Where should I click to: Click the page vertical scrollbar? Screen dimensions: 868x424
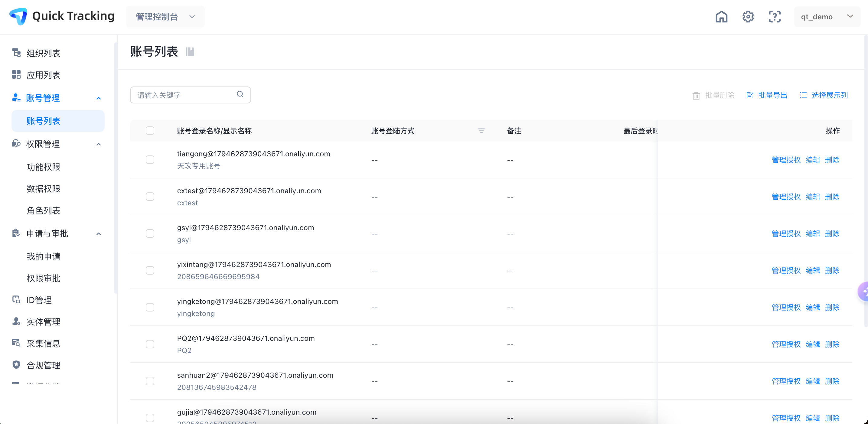click(x=866, y=182)
